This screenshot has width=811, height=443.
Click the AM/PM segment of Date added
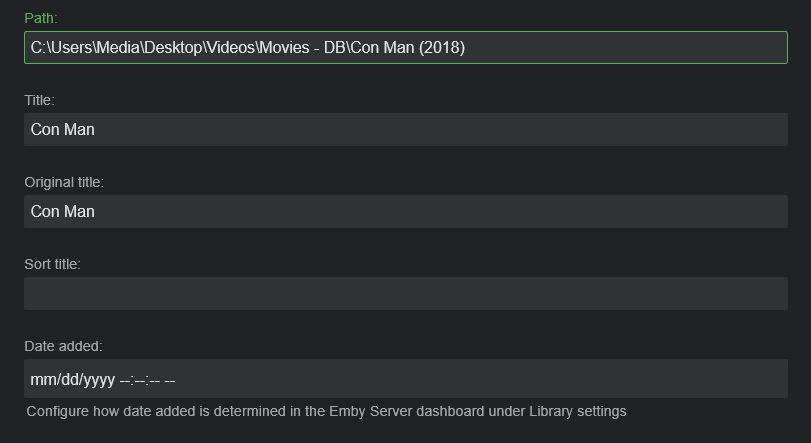coord(169,380)
